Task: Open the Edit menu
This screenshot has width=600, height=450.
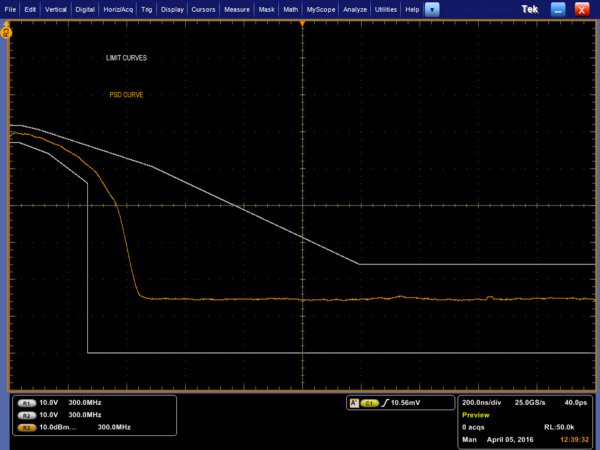Action: click(x=30, y=10)
